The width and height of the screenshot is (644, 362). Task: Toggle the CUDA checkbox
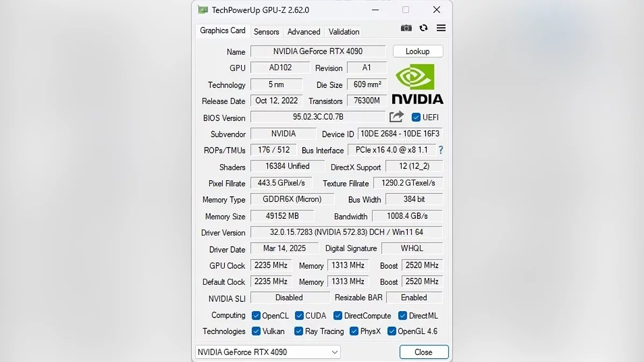point(299,315)
